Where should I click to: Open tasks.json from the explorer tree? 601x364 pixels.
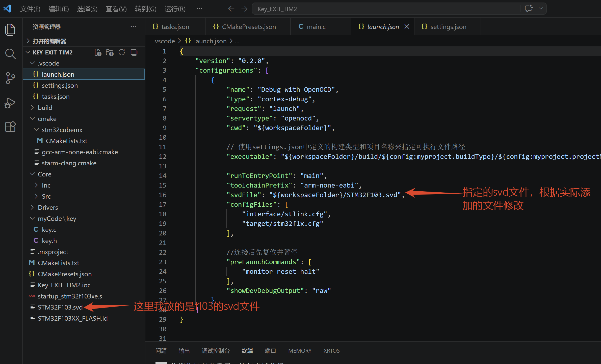coord(84,97)
